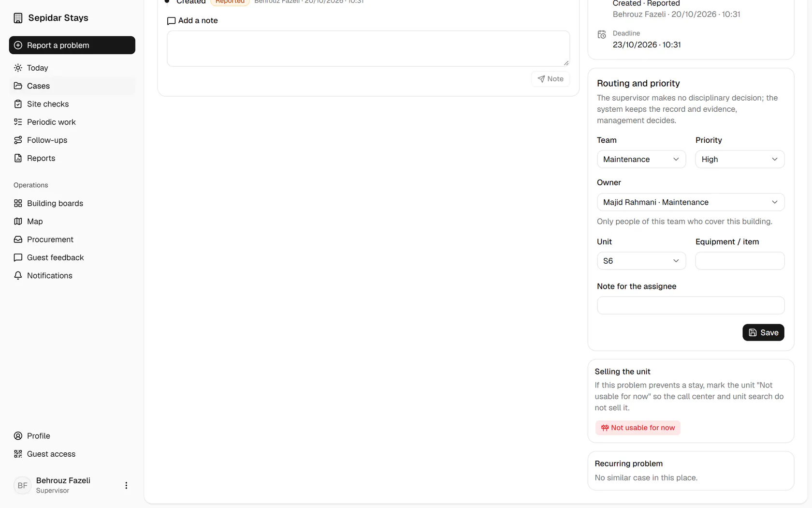Click the Add a note text area
Viewport: 812px width, 508px height.
pos(368,48)
